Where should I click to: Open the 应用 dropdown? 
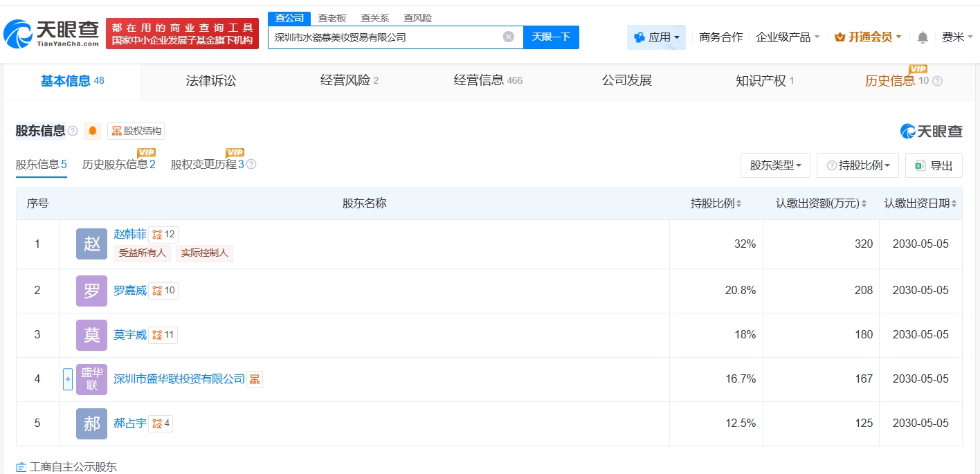coord(656,37)
